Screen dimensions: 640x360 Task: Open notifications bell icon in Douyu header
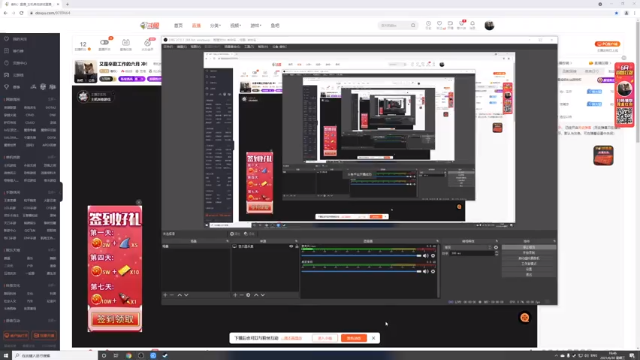472,24
